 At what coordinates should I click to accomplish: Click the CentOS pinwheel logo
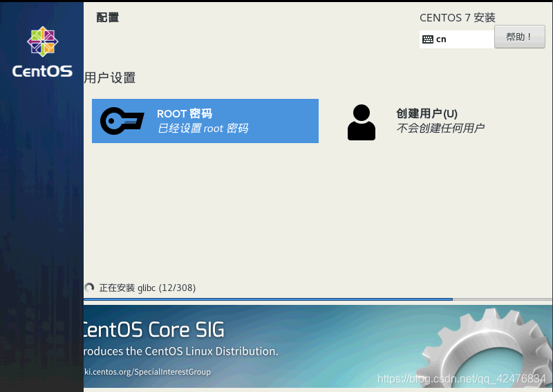42,42
